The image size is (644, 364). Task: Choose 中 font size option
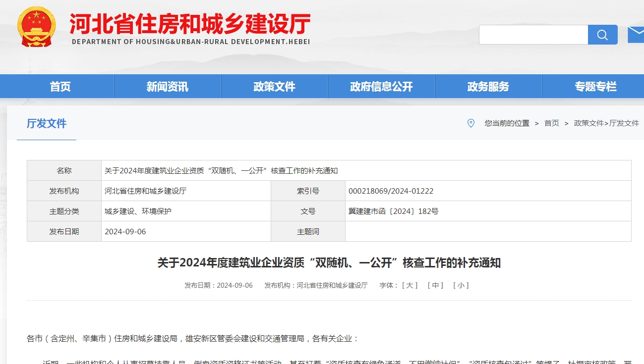coord(436,285)
